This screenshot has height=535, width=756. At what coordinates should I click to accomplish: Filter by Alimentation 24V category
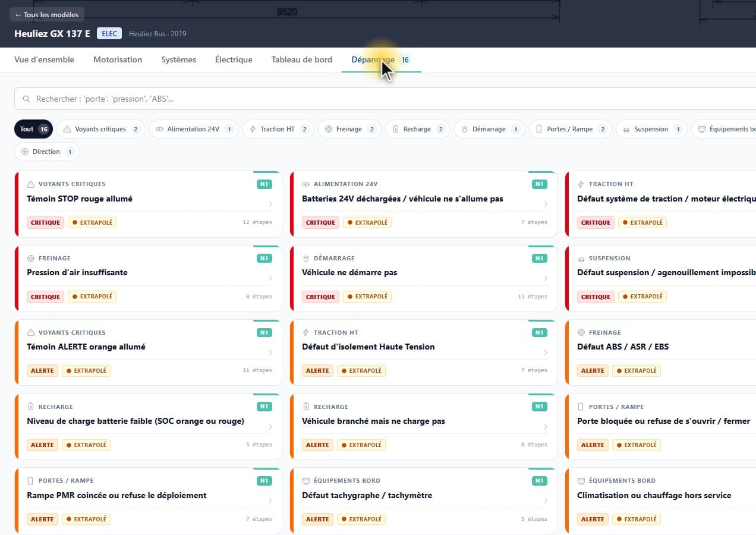tap(193, 129)
